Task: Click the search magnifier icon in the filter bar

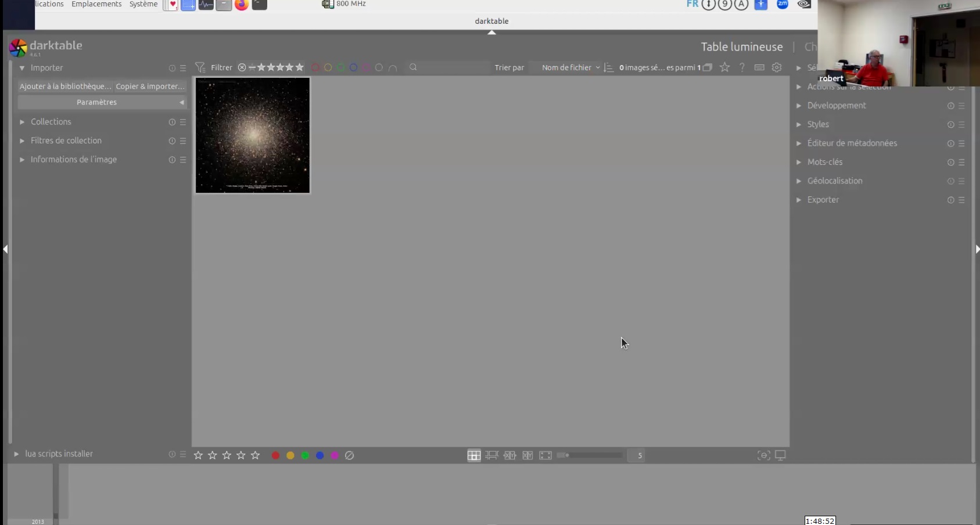Action: point(413,67)
